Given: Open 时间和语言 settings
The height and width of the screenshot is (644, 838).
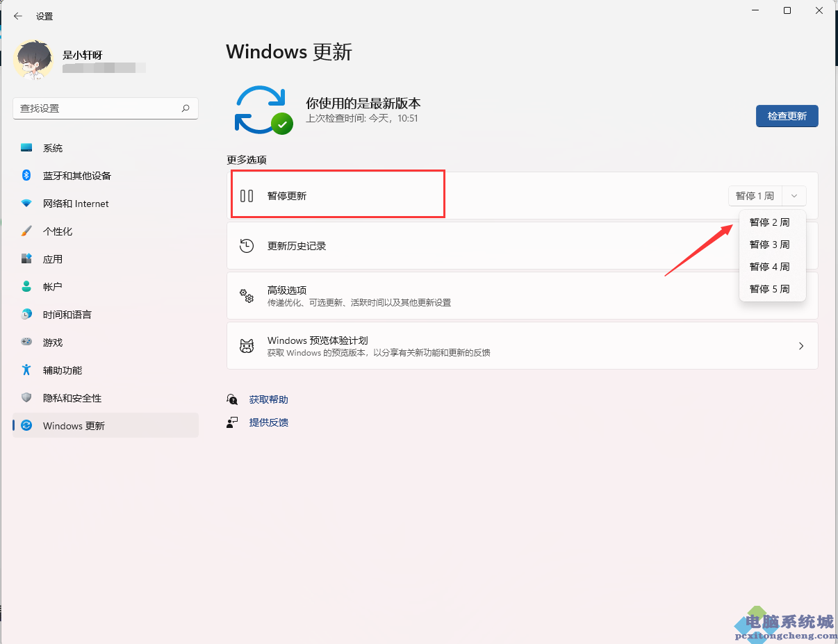Looking at the screenshot, I should pos(106,315).
